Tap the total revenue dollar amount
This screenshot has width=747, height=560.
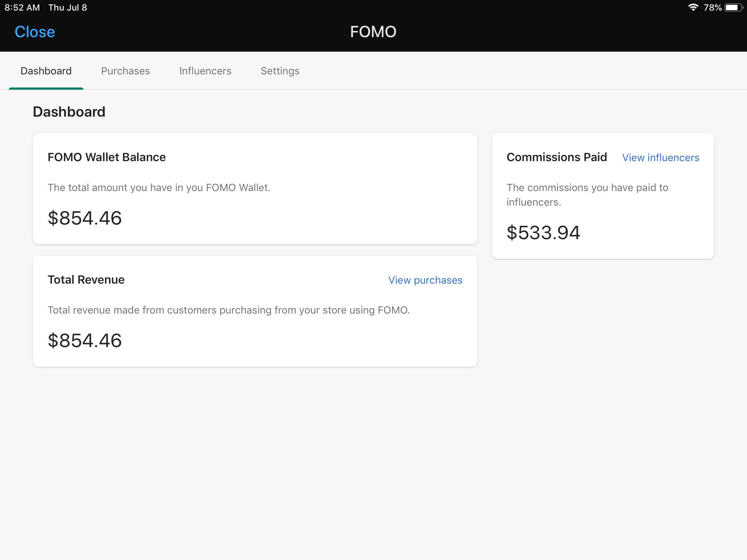[x=85, y=341]
